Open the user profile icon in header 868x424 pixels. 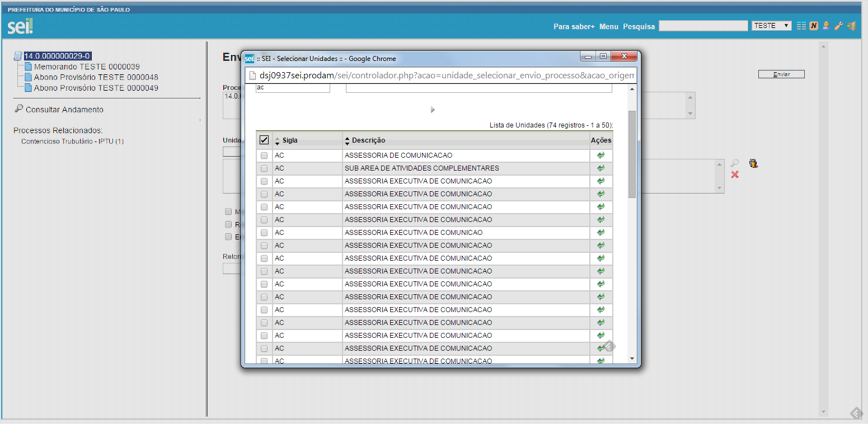click(825, 26)
